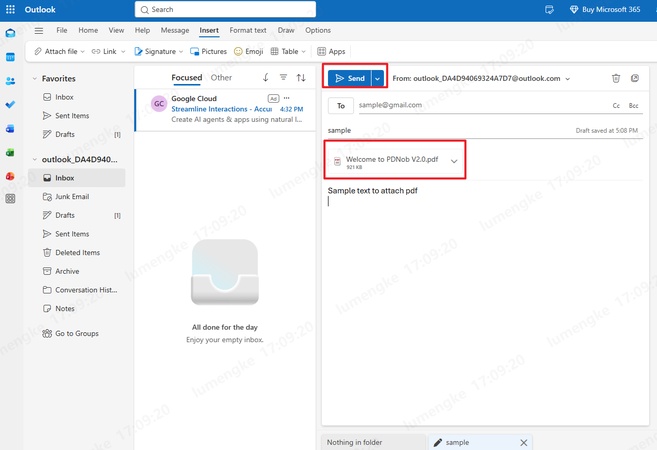This screenshot has height=450, width=657.
Task: Switch to the Message tab
Action: tap(175, 30)
